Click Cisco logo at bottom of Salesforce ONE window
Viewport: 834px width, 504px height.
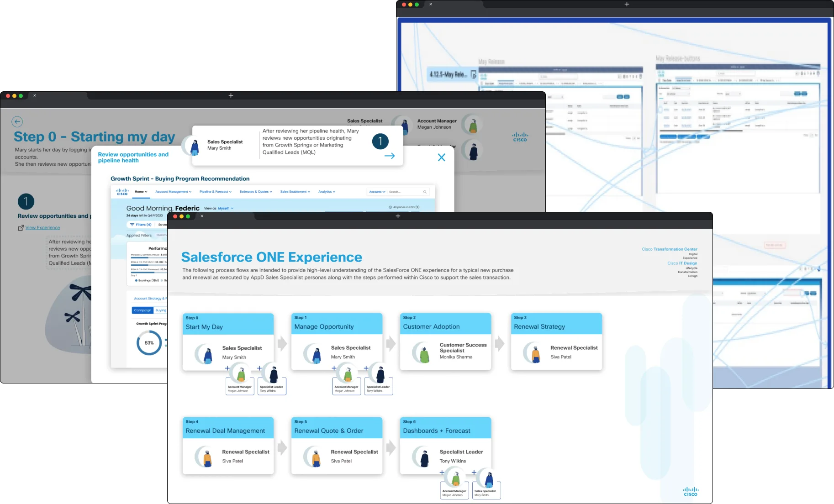point(691,492)
